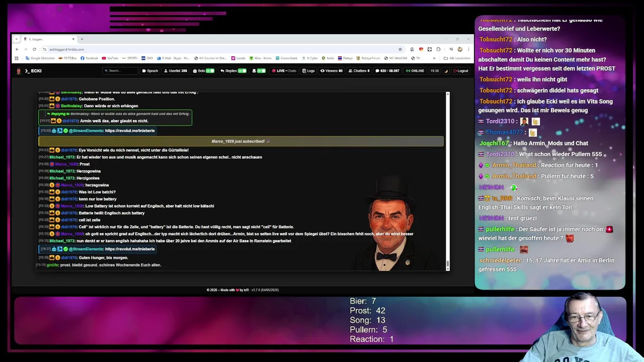
Task: Open the K-Cyber bookmark
Action: (x=310, y=58)
